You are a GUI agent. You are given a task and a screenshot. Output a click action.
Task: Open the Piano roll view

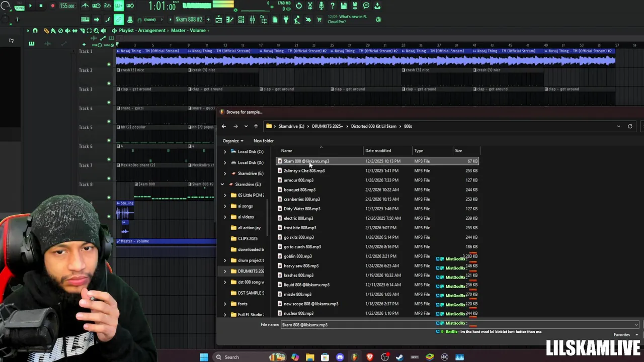pyautogui.click(x=229, y=20)
